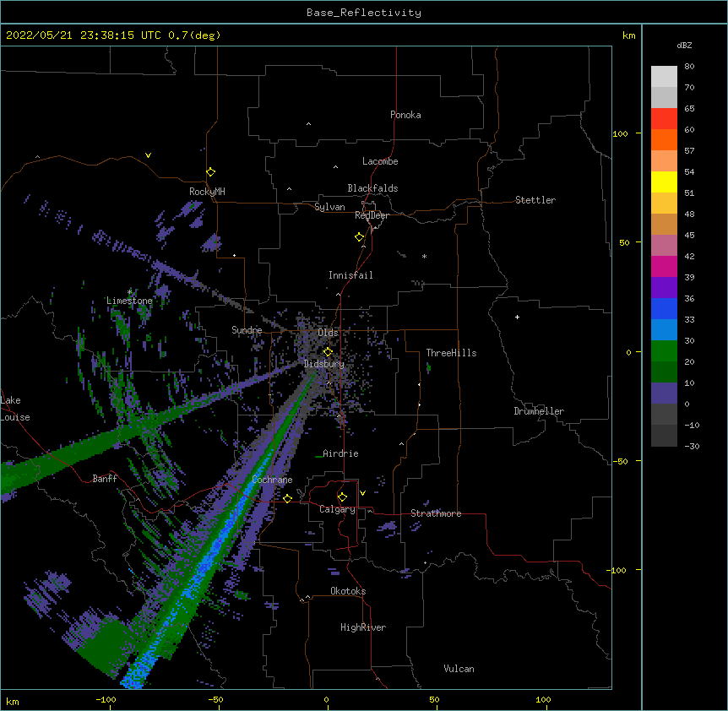Screen dimensions: 728x711
Task: Pick the magenta 39–42 dBZ legend swatch
Action: click(664, 266)
